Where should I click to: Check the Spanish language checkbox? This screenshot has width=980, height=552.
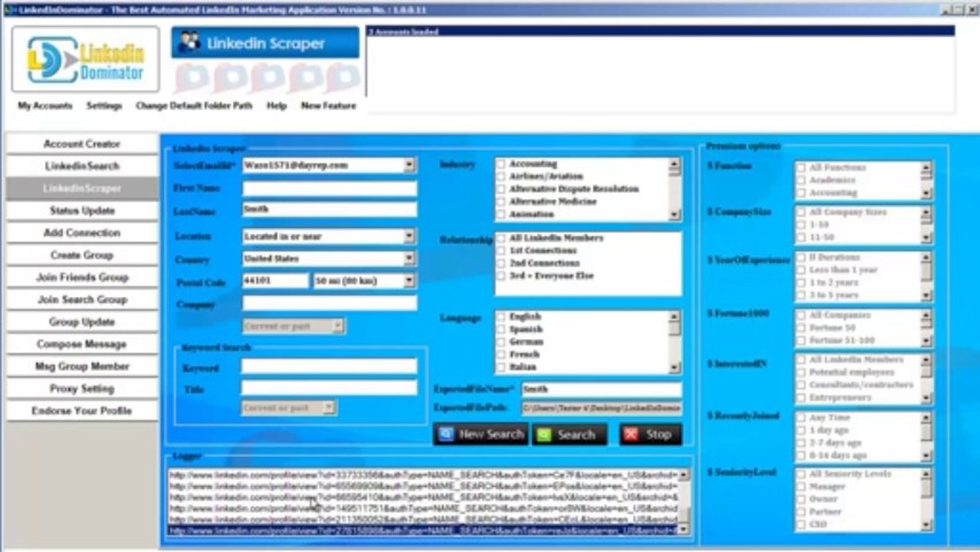[x=500, y=330]
